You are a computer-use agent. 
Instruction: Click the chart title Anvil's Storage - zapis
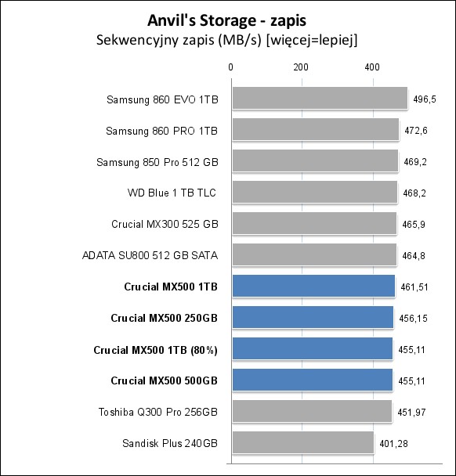click(x=226, y=20)
